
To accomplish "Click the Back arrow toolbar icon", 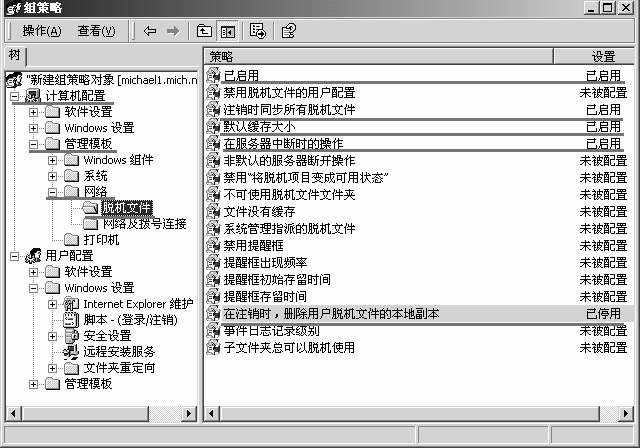I will 150,31.
